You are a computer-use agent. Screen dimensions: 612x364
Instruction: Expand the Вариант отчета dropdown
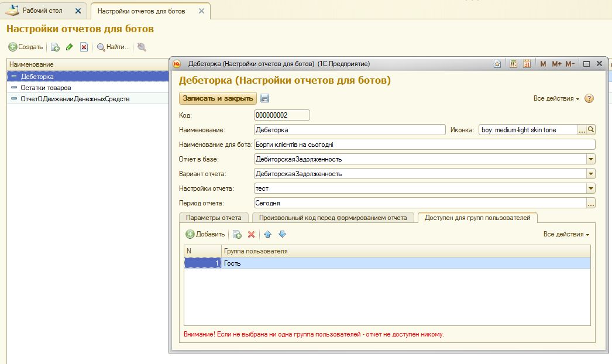(x=591, y=174)
